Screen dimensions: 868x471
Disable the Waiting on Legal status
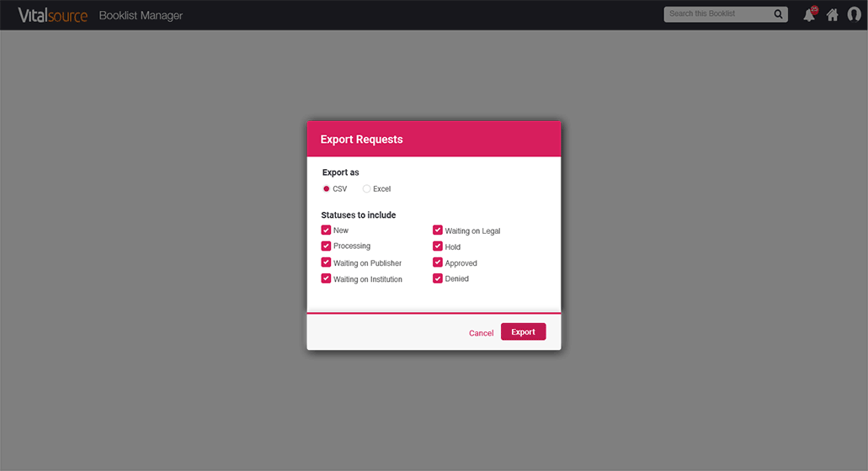[438, 230]
